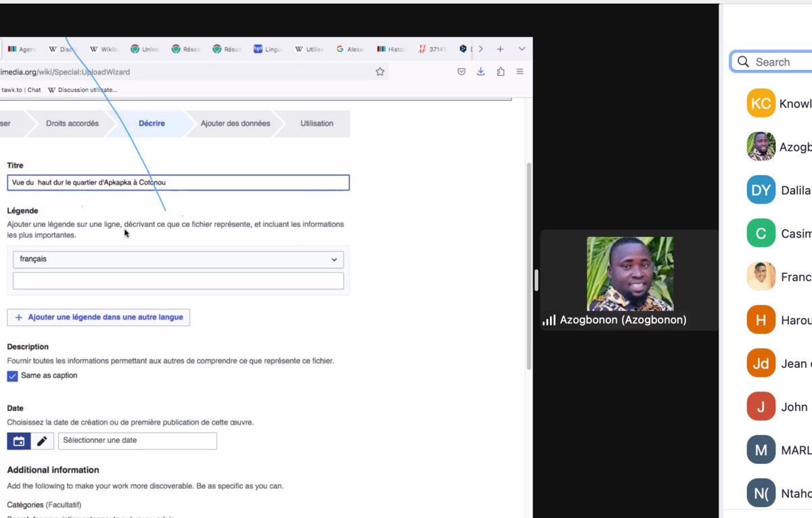Screen dimensions: 812x518
Task: Select the KC participant avatar
Action: [x=761, y=103]
